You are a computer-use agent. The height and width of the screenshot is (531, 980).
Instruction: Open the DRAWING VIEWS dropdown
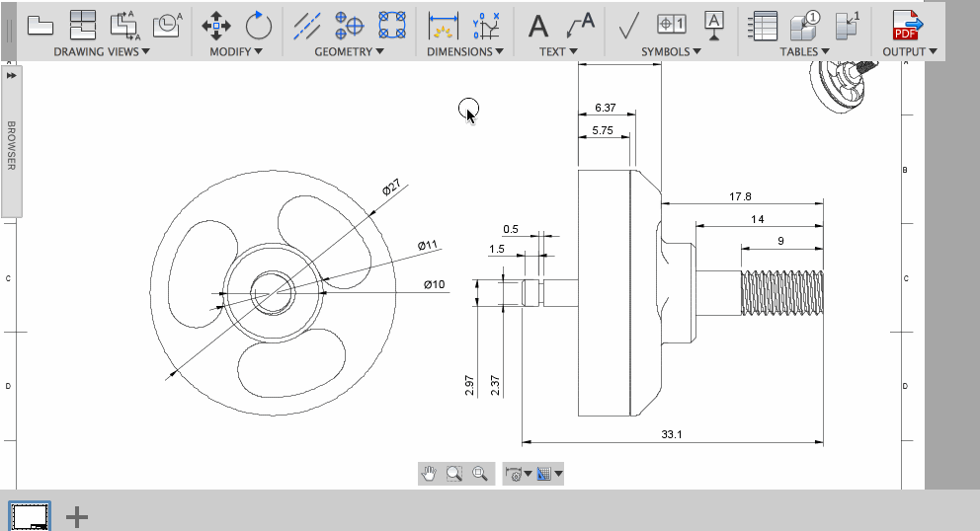coord(102,51)
